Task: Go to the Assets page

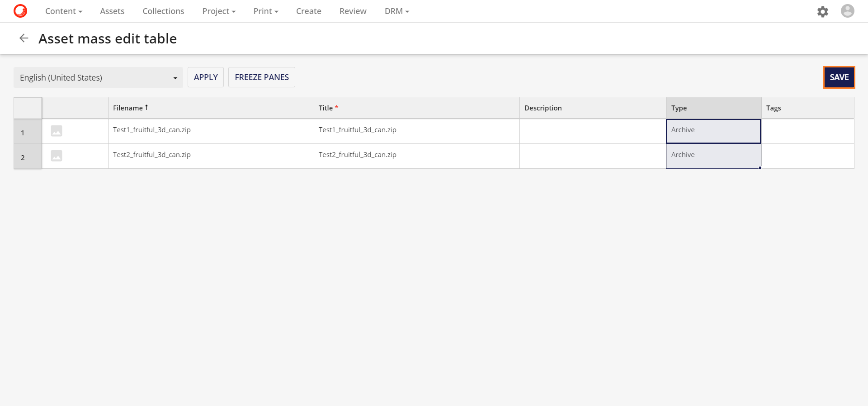Action: tap(112, 11)
